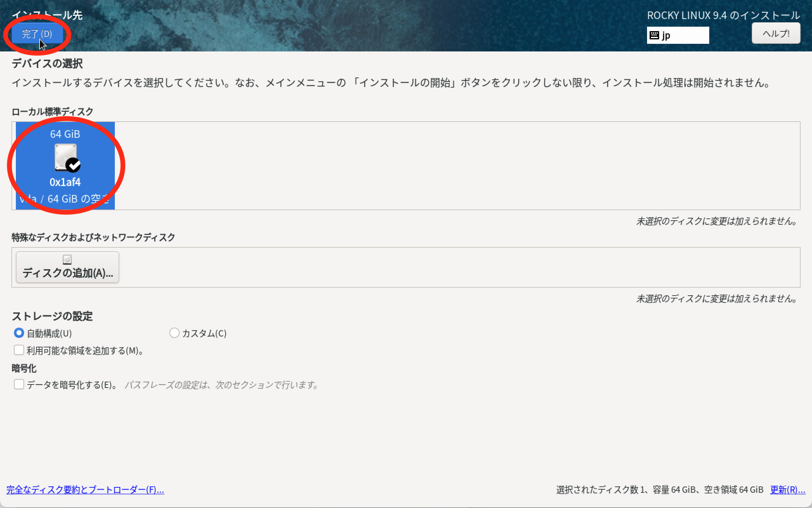Select カスタム(C) radio option

pos(198,333)
